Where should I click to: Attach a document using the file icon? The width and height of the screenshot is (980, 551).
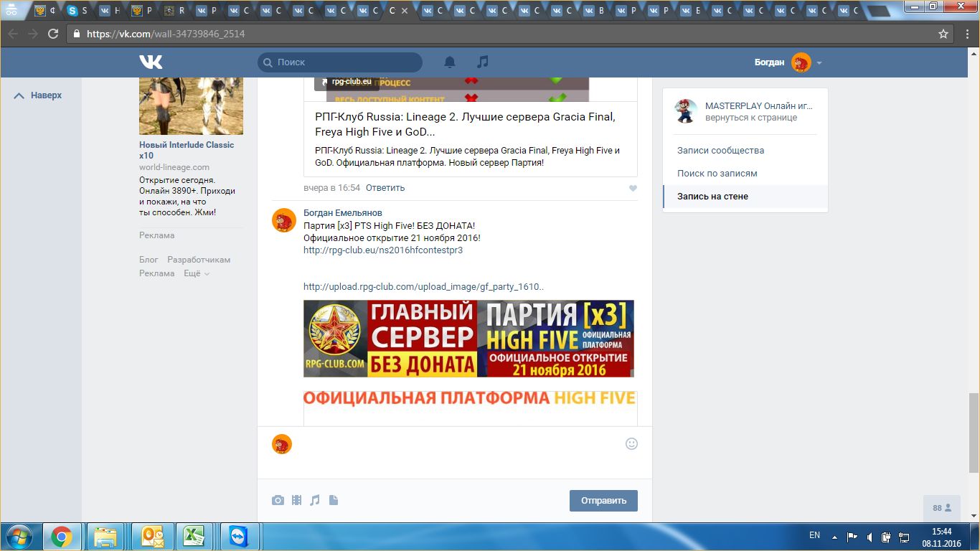(x=333, y=500)
